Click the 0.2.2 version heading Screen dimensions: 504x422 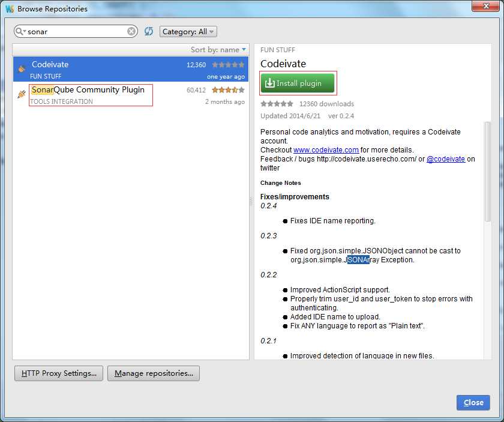[268, 275]
